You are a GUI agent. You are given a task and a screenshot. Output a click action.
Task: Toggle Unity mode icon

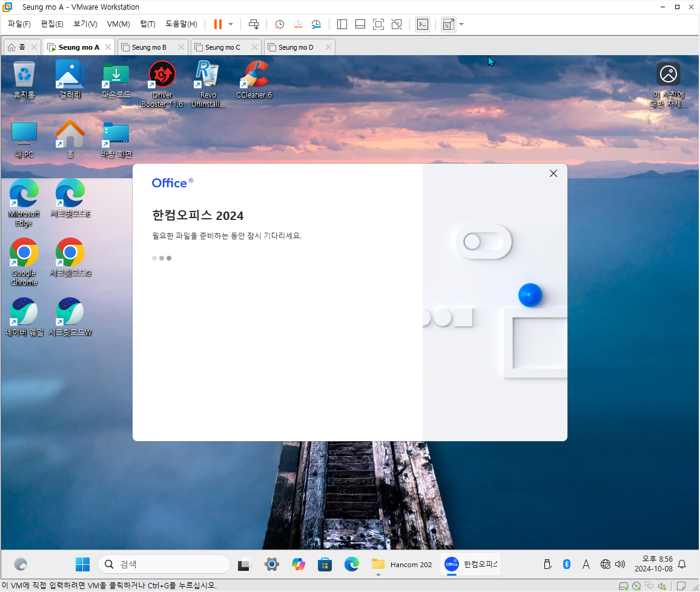coord(397,24)
